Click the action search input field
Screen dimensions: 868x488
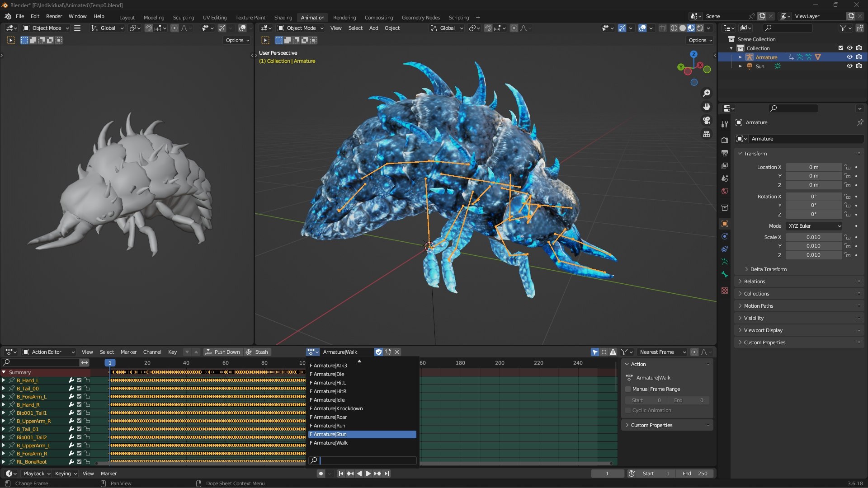point(362,460)
